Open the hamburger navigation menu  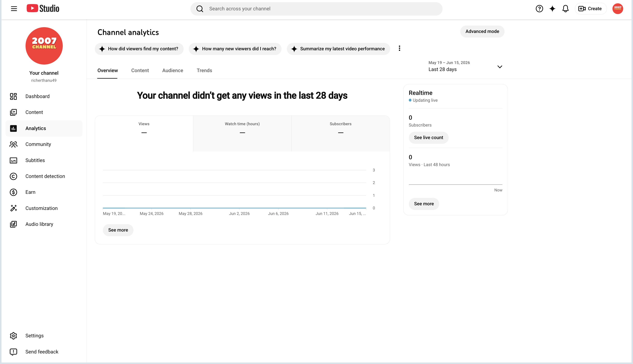pyautogui.click(x=14, y=9)
